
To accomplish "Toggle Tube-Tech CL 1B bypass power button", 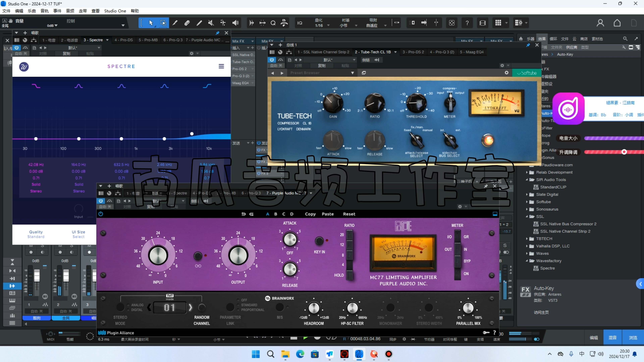I will point(272,60).
